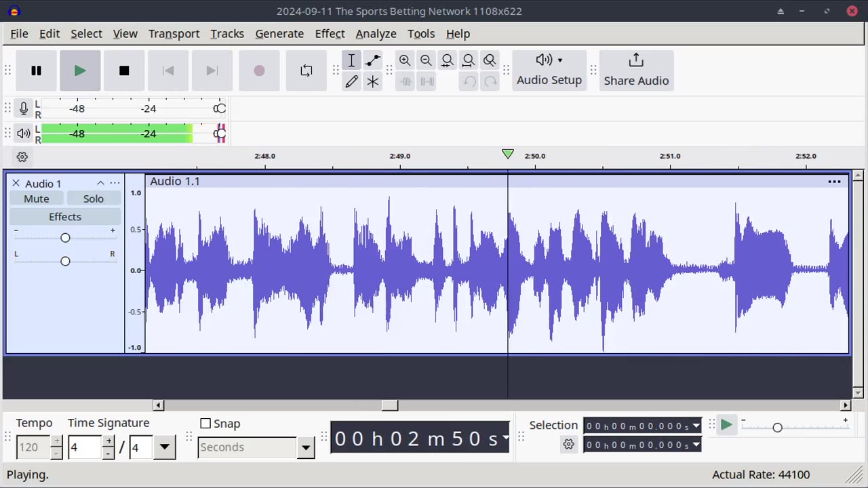Select the Draw (pencil) tool

[x=351, y=81]
